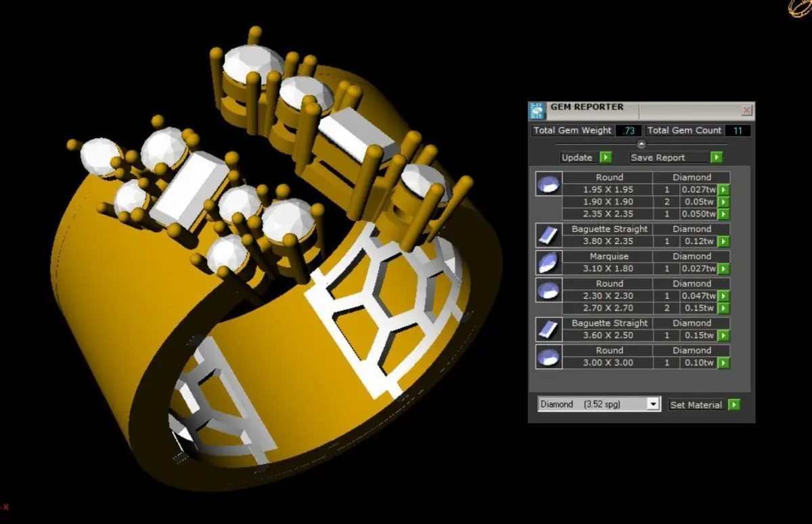Image resolution: width=812 pixels, height=524 pixels.
Task: Click the Total Gem Count value 11
Action: coord(738,130)
